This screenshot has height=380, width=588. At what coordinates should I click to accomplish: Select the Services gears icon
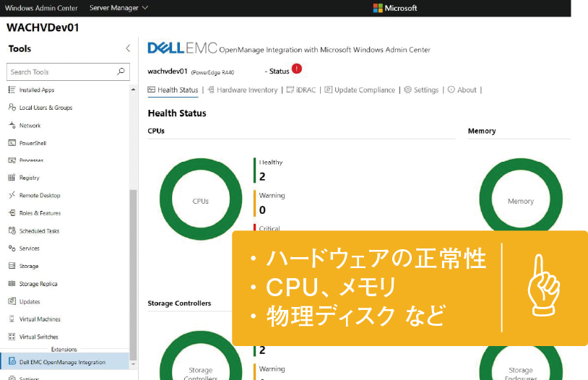point(12,249)
